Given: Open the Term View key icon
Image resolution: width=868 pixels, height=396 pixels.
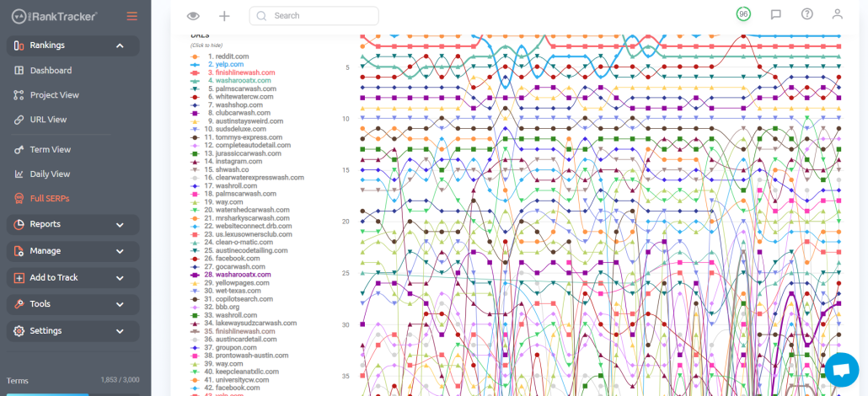Looking at the screenshot, I should 19,149.
